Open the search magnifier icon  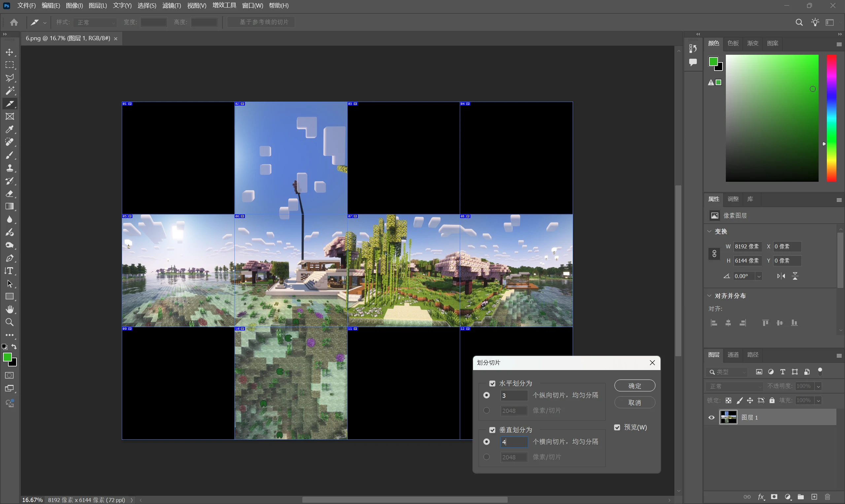(799, 22)
